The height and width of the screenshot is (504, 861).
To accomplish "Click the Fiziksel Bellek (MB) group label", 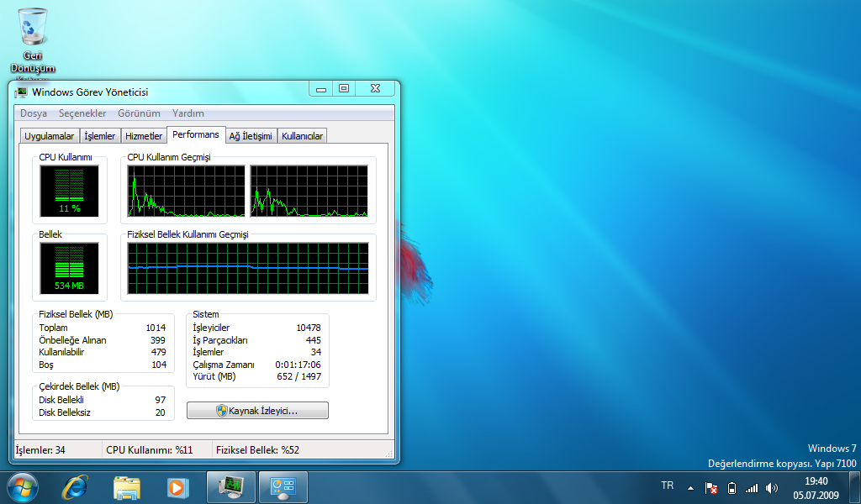I will [76, 314].
